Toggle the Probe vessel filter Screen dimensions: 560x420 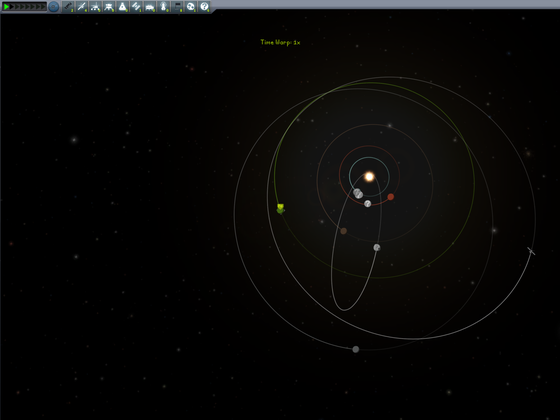81,6
